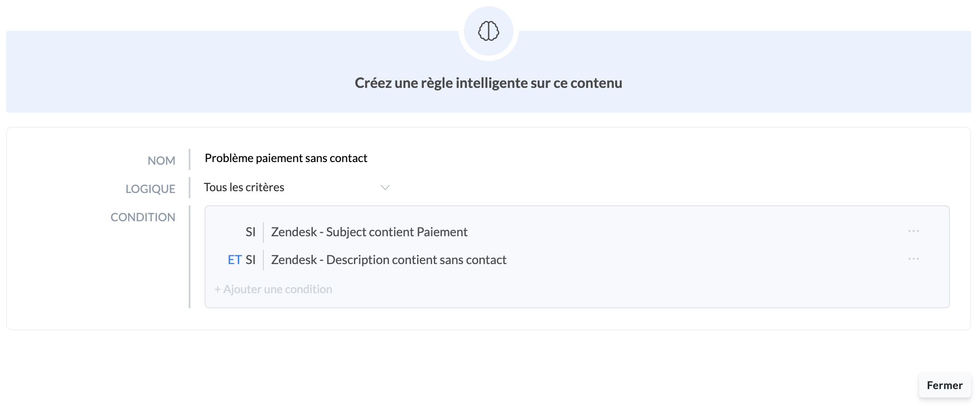Expand the logic dropdown chevron
The width and height of the screenshot is (980, 416).
click(385, 188)
